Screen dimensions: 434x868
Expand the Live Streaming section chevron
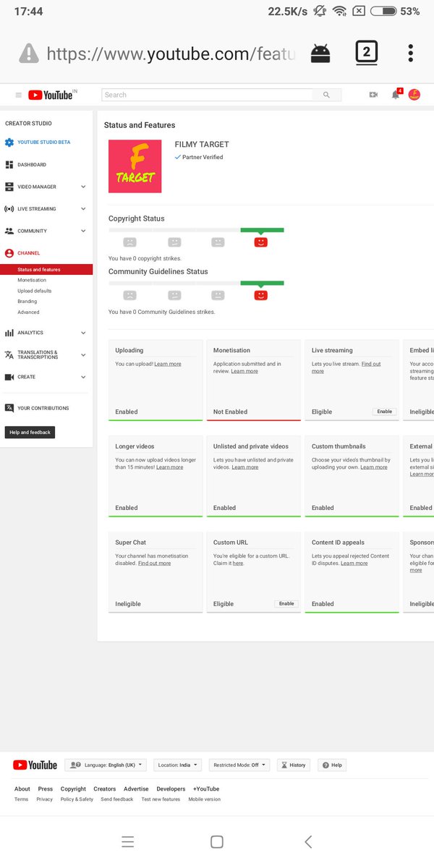83,209
